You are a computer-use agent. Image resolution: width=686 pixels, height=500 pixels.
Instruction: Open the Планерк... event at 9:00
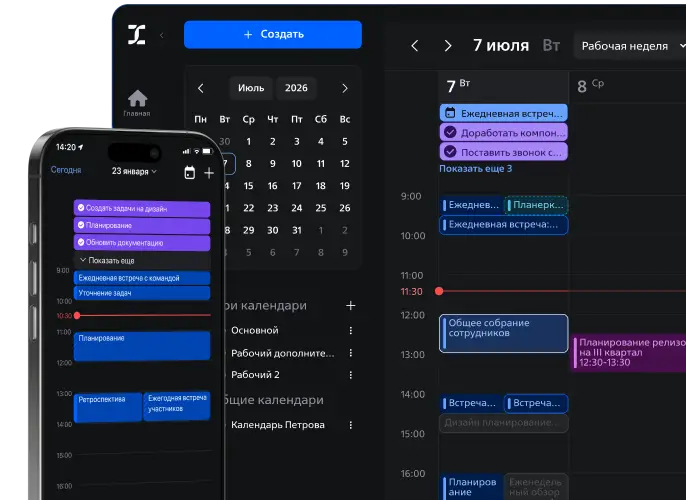(x=536, y=205)
